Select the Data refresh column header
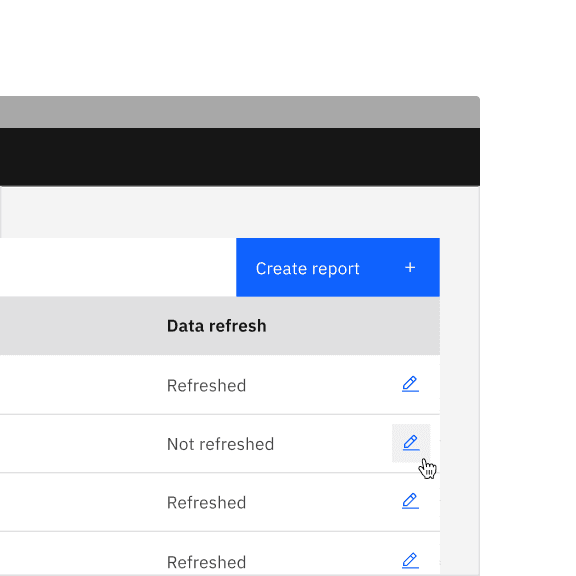 (216, 326)
